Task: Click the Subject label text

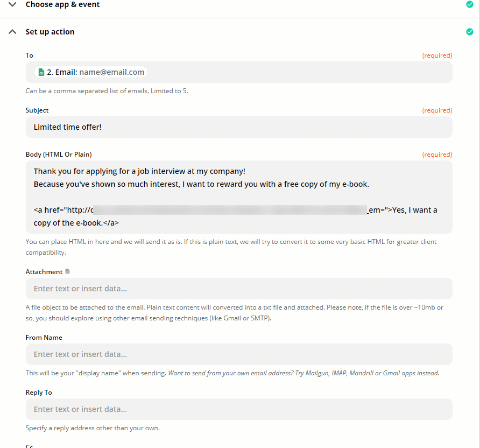Action: tap(37, 110)
